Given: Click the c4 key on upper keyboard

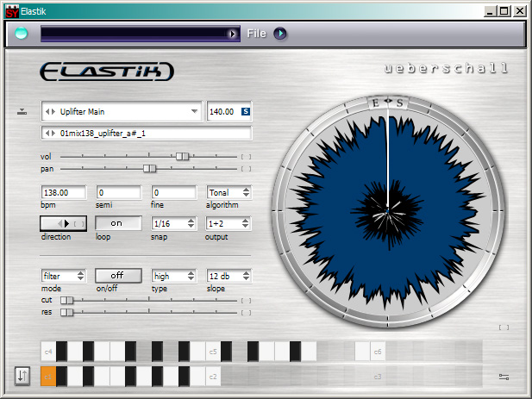Looking at the screenshot, I should [x=47, y=352].
